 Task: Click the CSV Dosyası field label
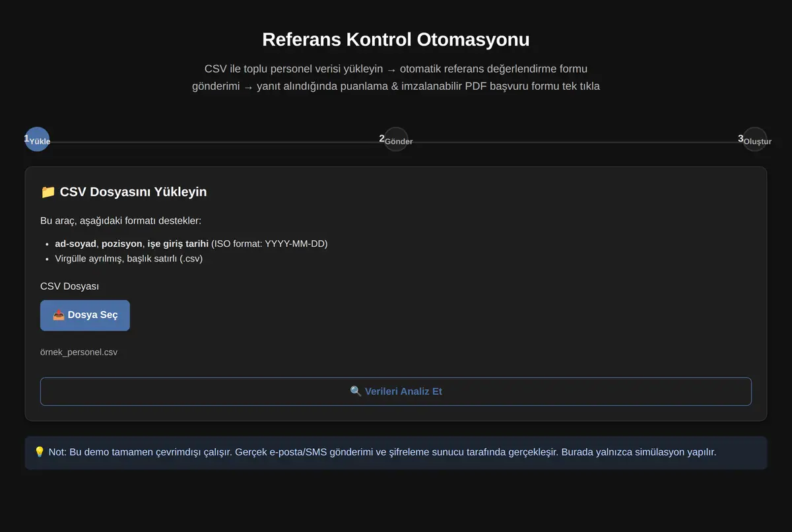click(69, 286)
